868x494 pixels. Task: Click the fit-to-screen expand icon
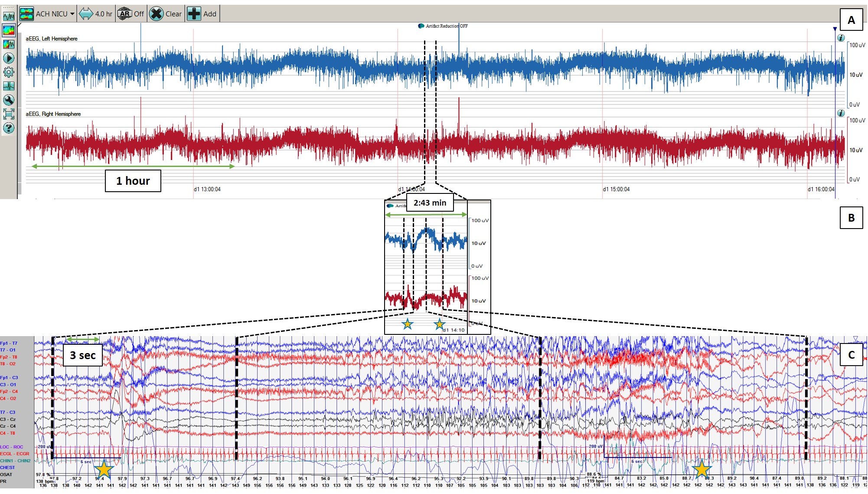point(9,114)
